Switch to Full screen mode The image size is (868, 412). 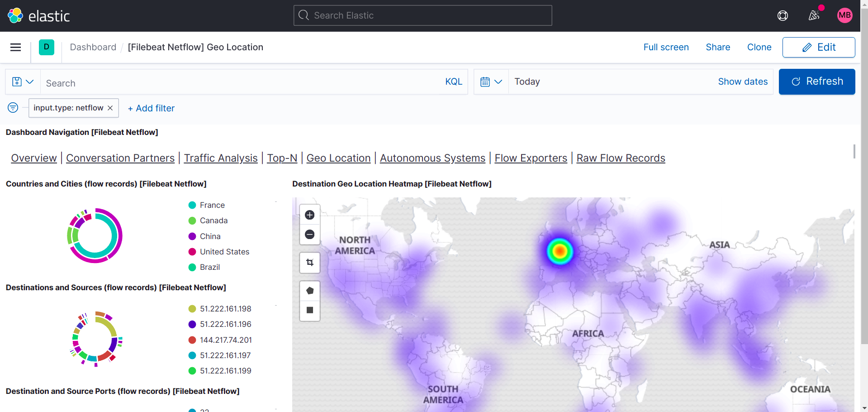coord(666,47)
